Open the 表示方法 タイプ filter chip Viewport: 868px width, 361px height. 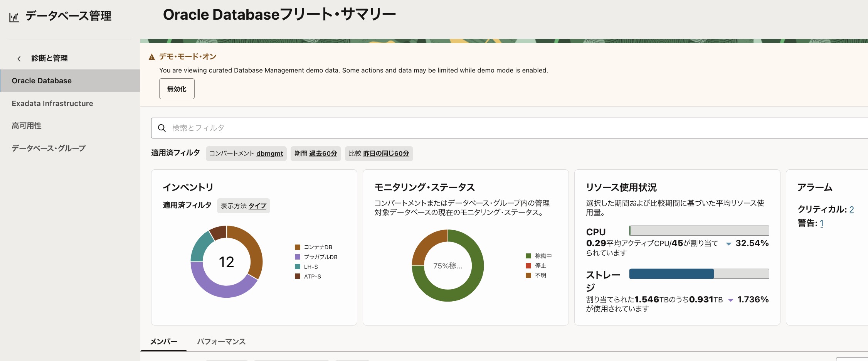click(244, 206)
